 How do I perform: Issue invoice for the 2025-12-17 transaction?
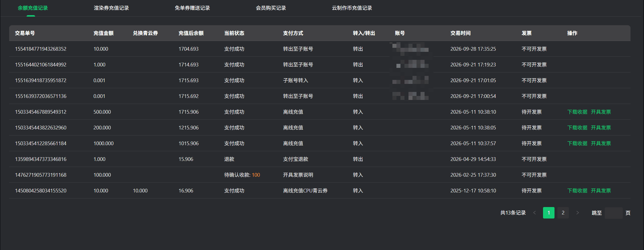click(x=601, y=191)
